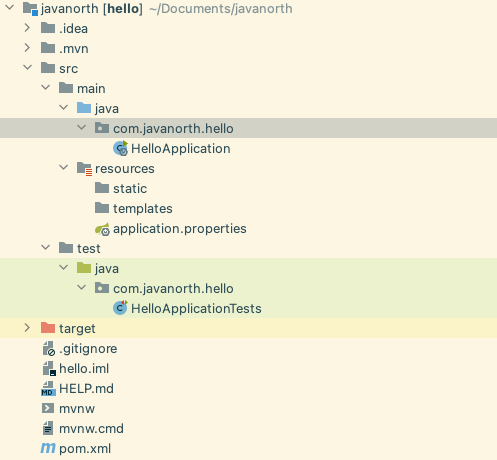Click the HelloApplicationTests class icon

pyautogui.click(x=120, y=308)
